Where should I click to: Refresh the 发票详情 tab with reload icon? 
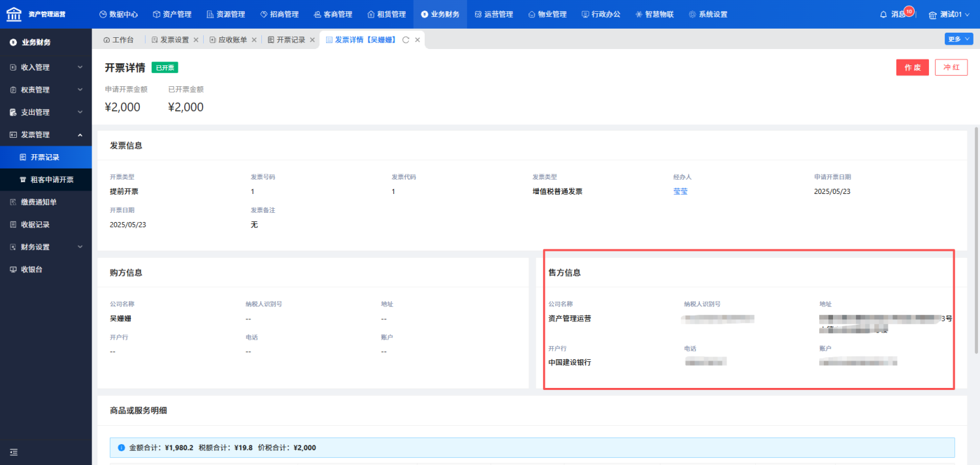tap(406, 40)
